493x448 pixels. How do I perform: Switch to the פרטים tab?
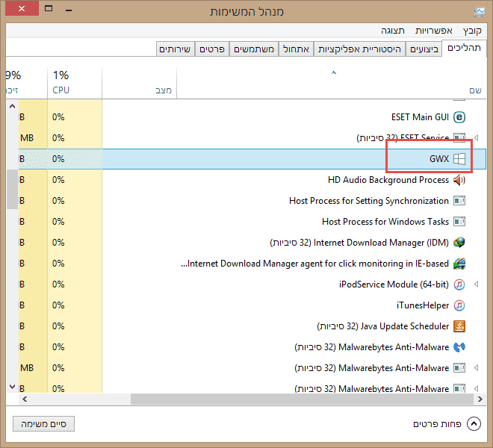point(212,49)
